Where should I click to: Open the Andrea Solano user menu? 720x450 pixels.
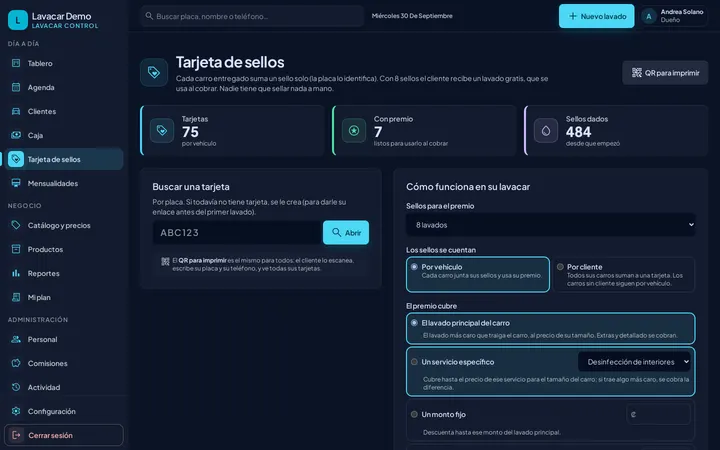674,16
